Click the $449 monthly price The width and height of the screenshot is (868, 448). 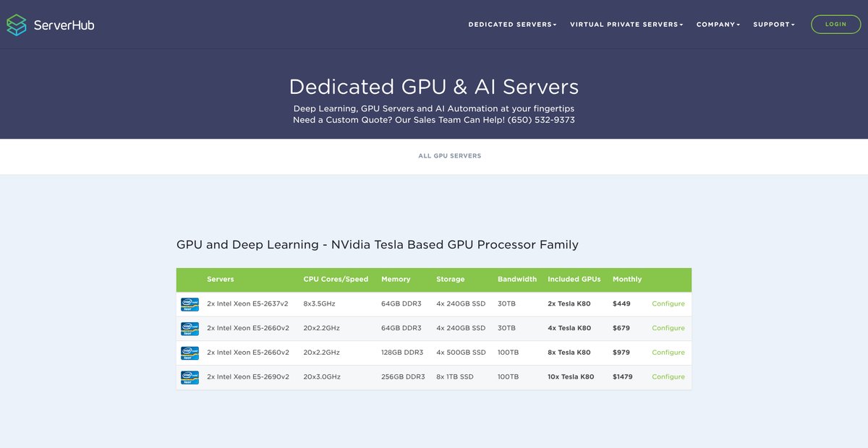click(x=621, y=304)
